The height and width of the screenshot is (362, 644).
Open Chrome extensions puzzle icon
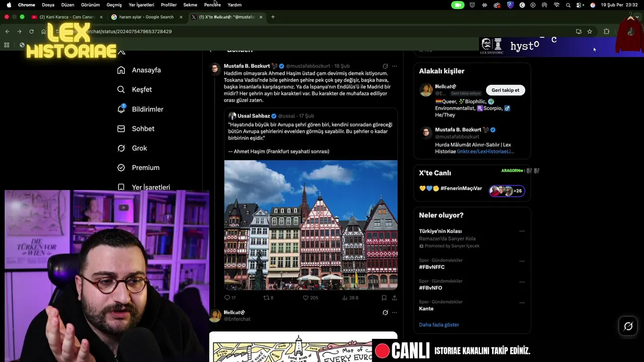[x=606, y=31]
